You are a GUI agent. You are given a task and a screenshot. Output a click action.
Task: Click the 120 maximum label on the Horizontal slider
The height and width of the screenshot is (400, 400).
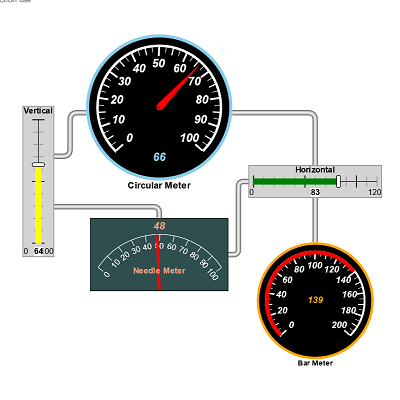pyautogui.click(x=375, y=192)
